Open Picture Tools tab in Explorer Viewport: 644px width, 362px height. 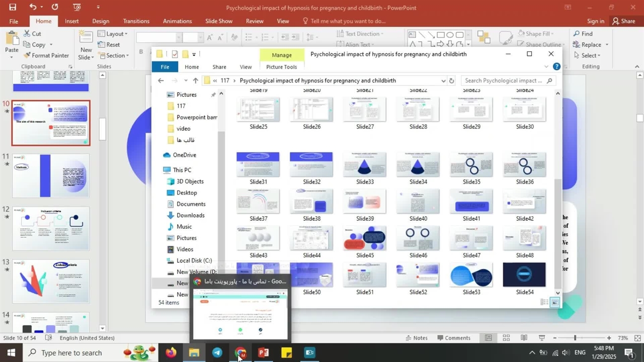pos(281,67)
